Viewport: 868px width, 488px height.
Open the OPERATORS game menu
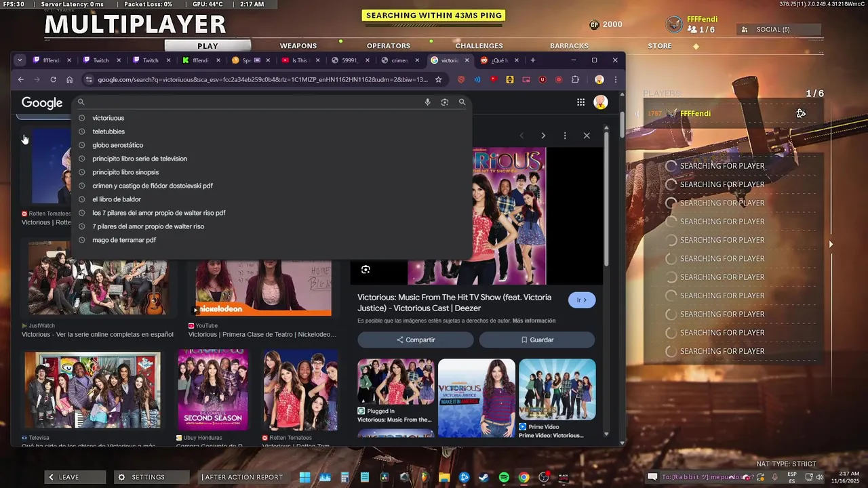click(x=388, y=45)
